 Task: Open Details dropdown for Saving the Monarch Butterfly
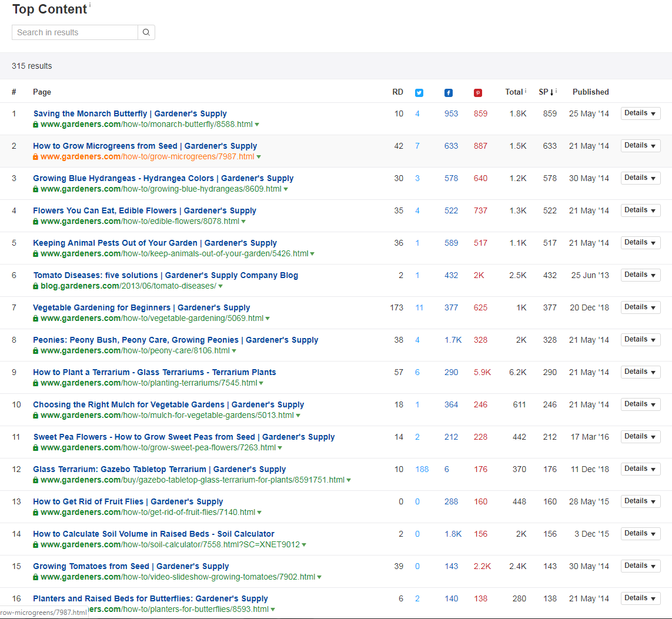(640, 113)
